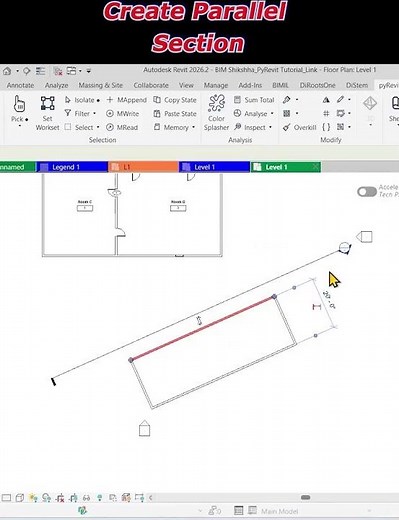Click the Home icon in quick access toolbar
Screen dimensions: 399x520
tap(7, 71)
